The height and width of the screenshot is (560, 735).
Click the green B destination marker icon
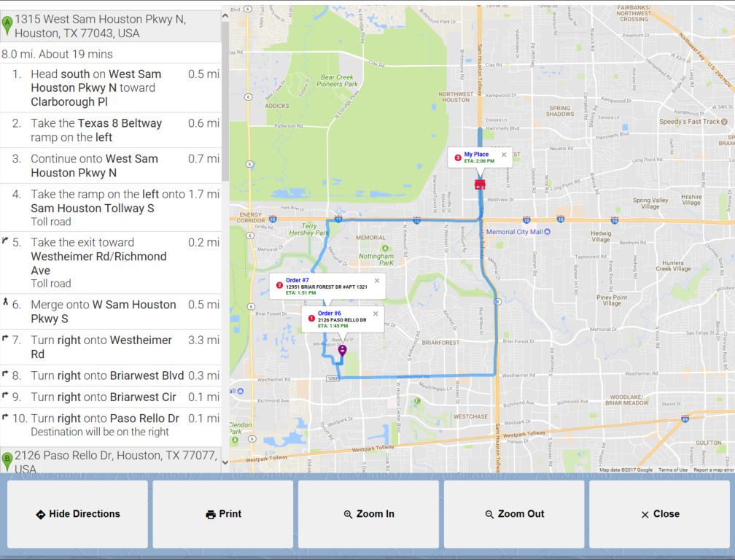click(7, 462)
